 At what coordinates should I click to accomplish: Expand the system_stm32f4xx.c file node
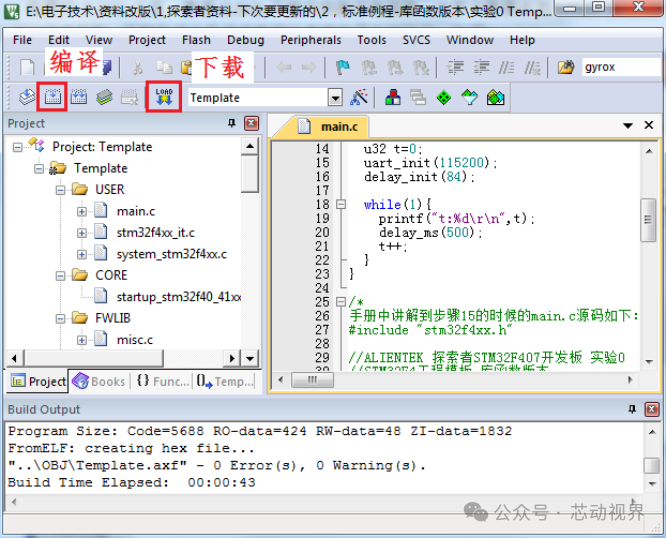(x=82, y=254)
